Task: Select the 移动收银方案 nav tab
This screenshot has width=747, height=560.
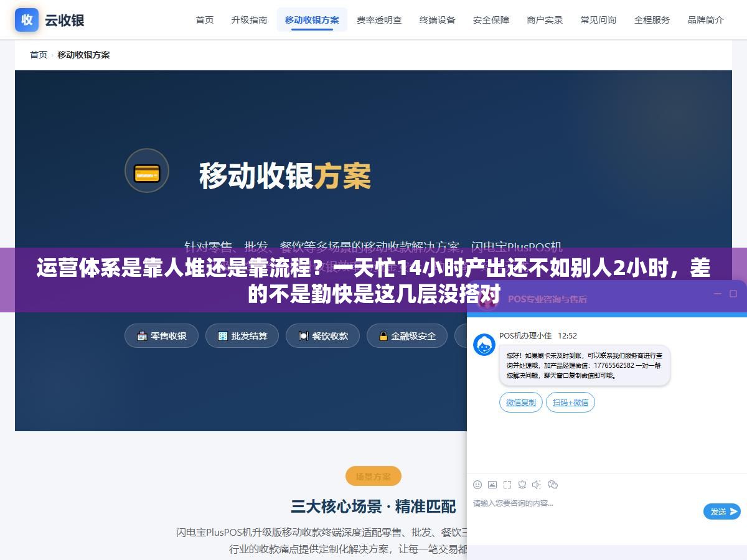Action: point(312,20)
